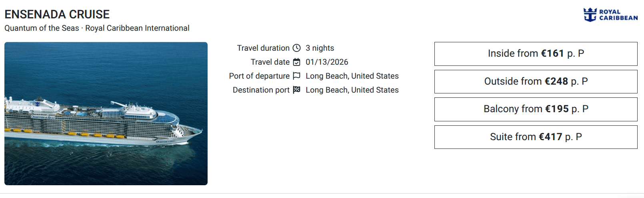This screenshot has height=198, width=644.
Task: Click the 3 nights duration value
Action: click(x=320, y=48)
